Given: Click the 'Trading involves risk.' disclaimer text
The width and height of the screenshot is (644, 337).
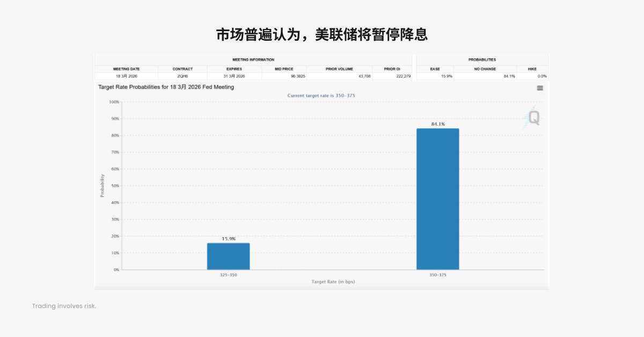Looking at the screenshot, I should (x=64, y=306).
